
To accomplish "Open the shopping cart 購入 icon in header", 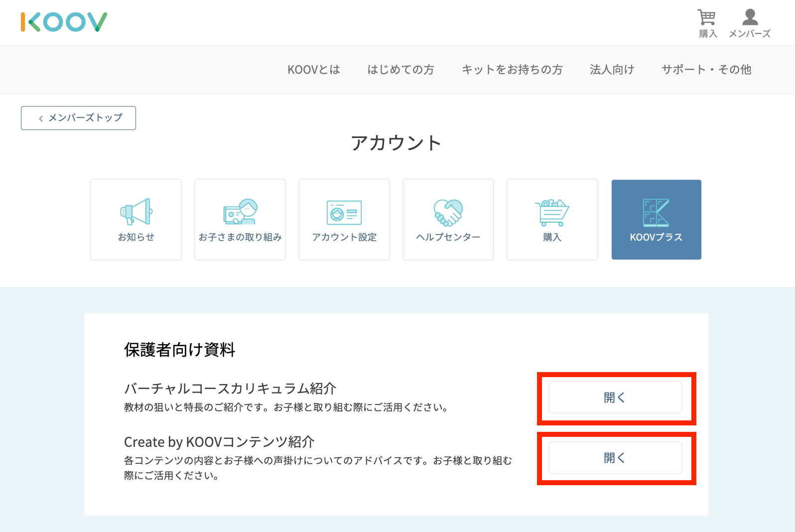I will click(x=707, y=23).
